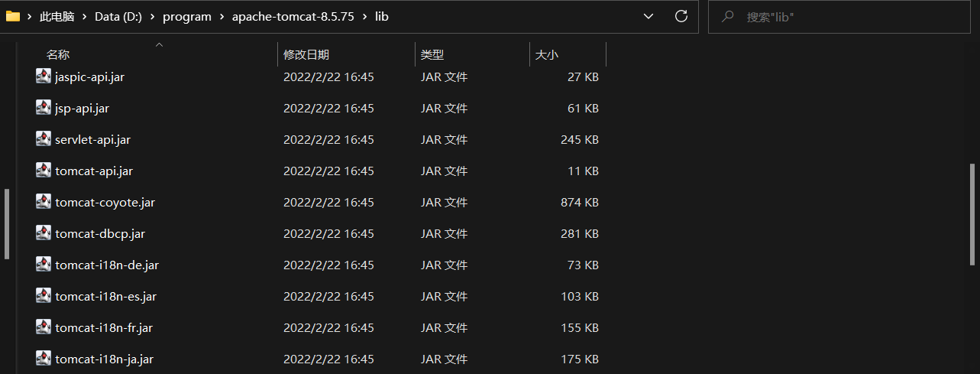Select the tomcat-dbcp.jar file icon
Viewport: 980px width, 374px height.
pyautogui.click(x=44, y=233)
